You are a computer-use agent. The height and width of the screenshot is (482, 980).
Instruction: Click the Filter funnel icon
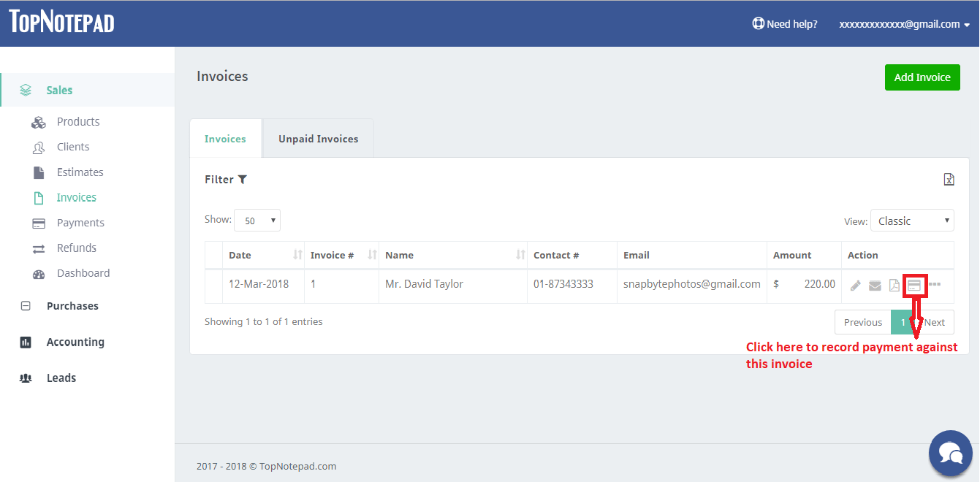coord(243,180)
